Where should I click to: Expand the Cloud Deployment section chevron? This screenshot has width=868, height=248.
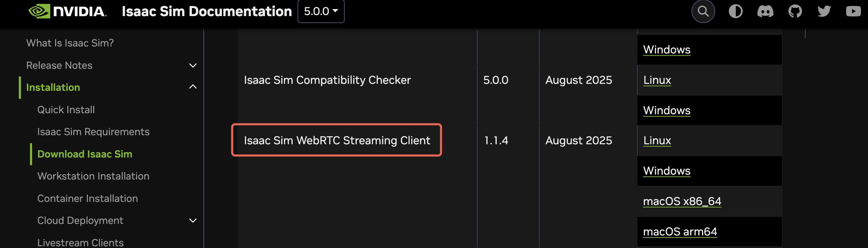pyautogui.click(x=193, y=221)
